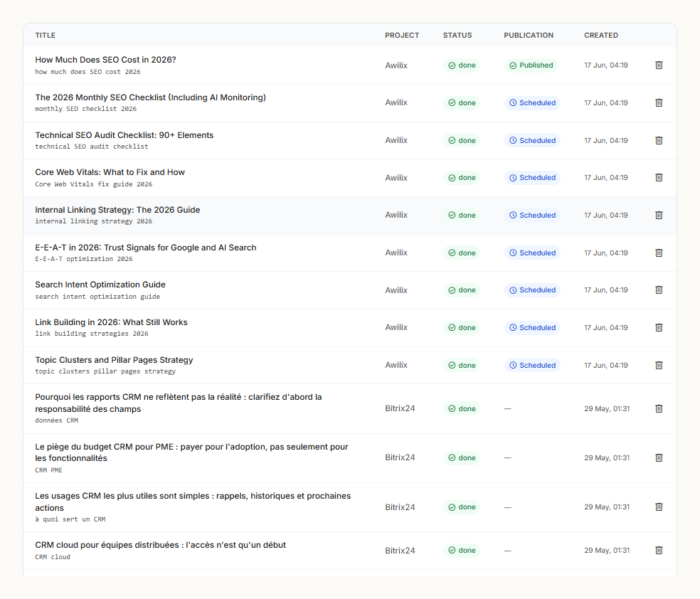Click the Published badge for SEO Cost article
Image resolution: width=700 pixels, height=599 pixels.
tap(531, 65)
